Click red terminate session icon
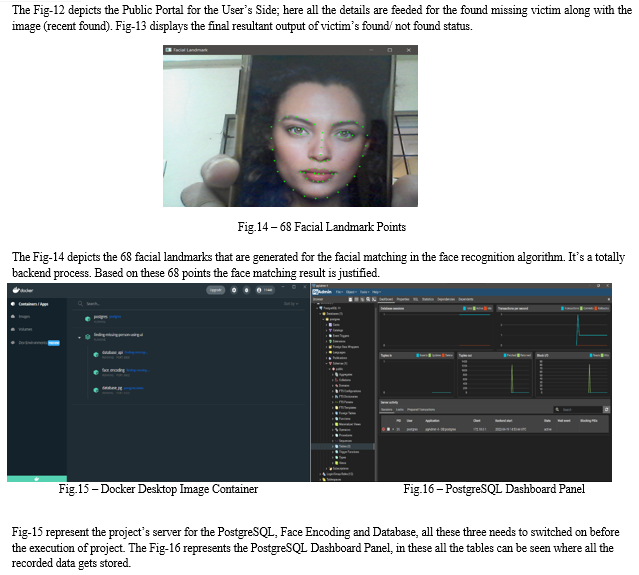 383,430
